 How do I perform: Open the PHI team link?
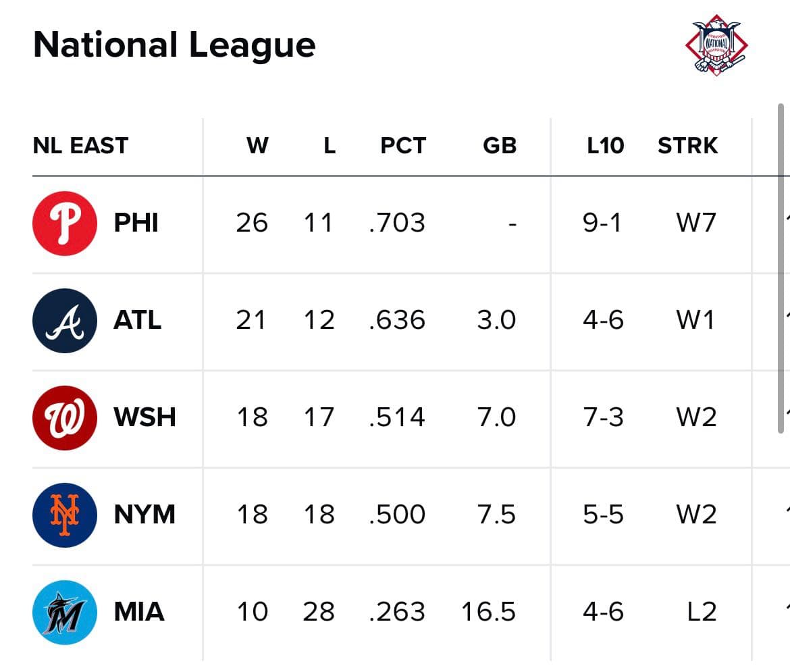[x=136, y=223]
